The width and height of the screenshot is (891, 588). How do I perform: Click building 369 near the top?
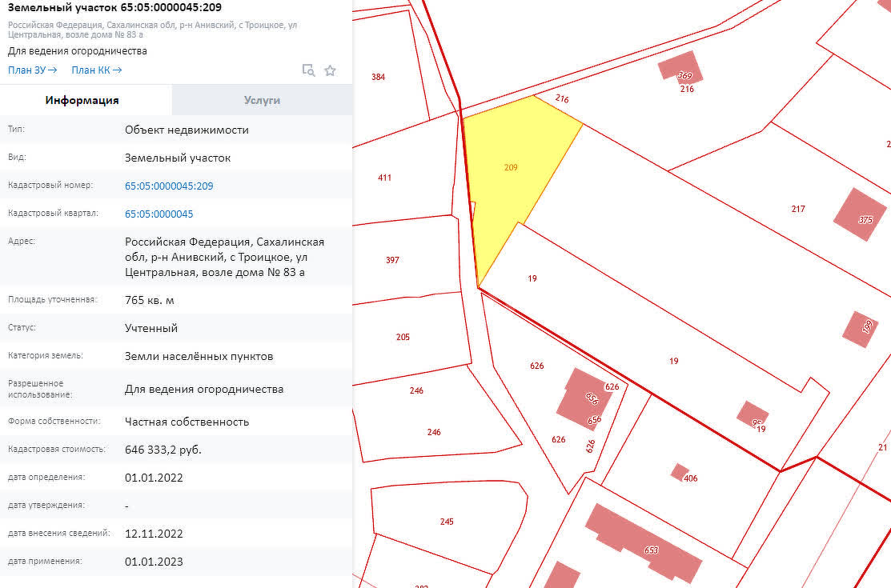click(x=681, y=74)
